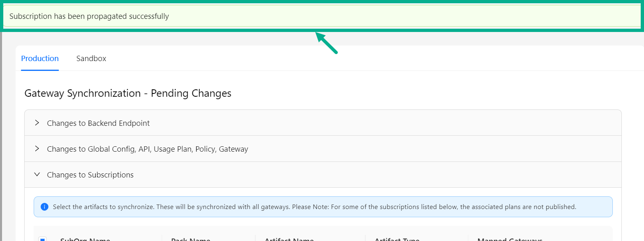Open the Changes to Backend Endpoint section
The image size is (644, 241).
pos(98,123)
